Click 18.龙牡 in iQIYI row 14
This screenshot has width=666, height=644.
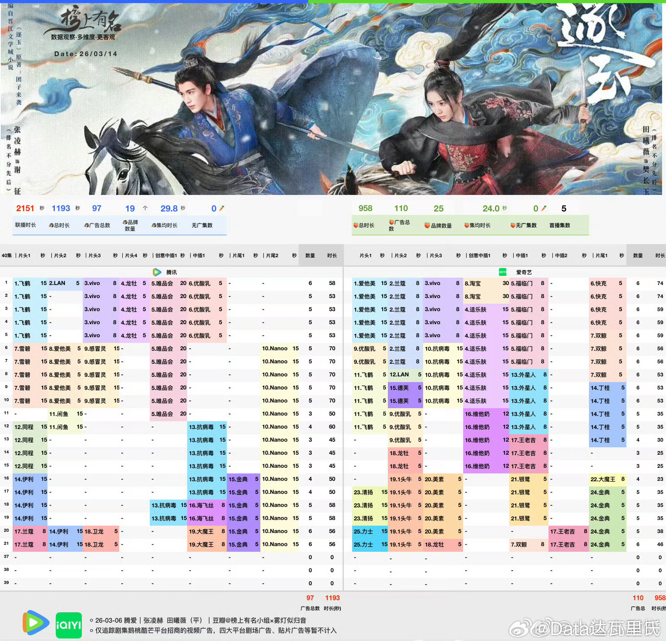coord(399,453)
